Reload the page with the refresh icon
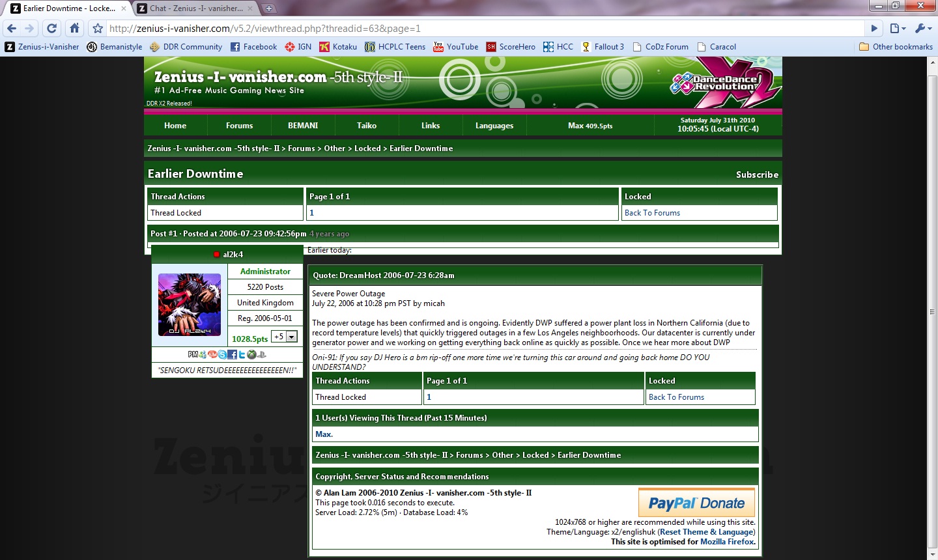The width and height of the screenshot is (938, 560). pos(52,28)
